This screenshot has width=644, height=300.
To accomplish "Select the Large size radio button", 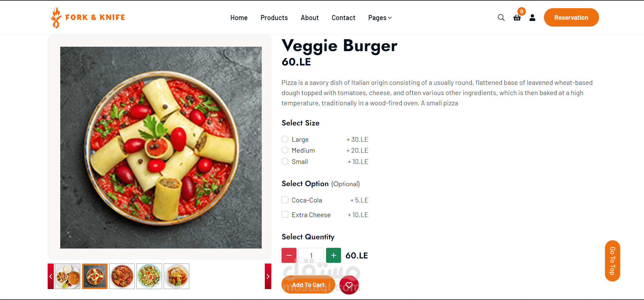I will [x=285, y=139].
